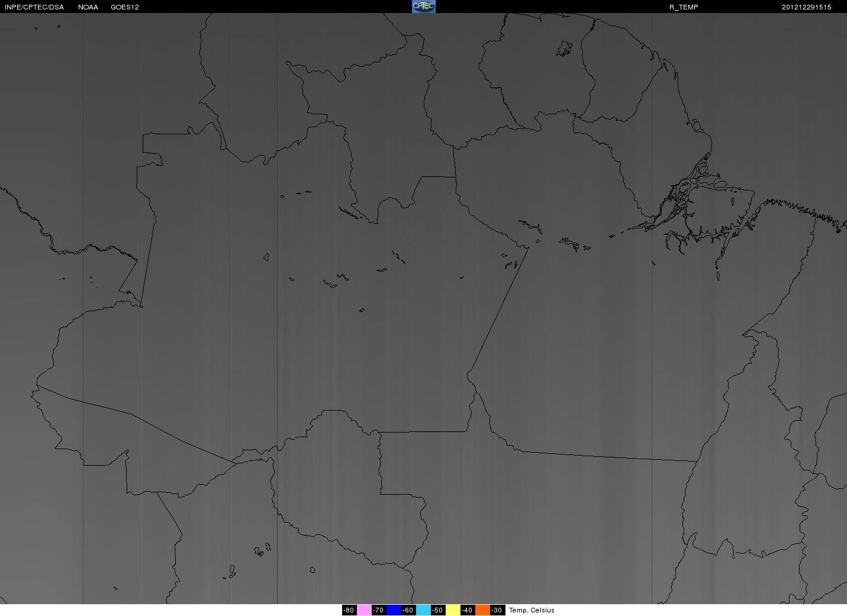
Task: Select the cyan legend color swatch
Action: 423,610
